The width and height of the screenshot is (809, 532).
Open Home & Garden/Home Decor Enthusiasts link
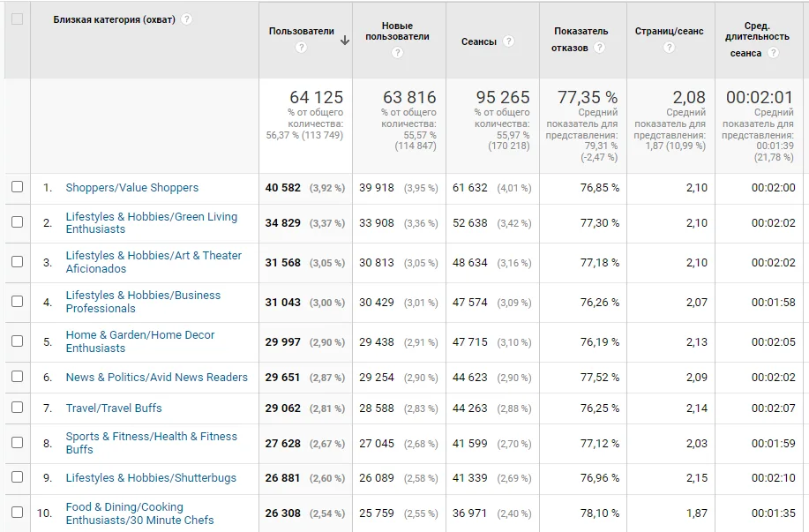click(x=140, y=341)
